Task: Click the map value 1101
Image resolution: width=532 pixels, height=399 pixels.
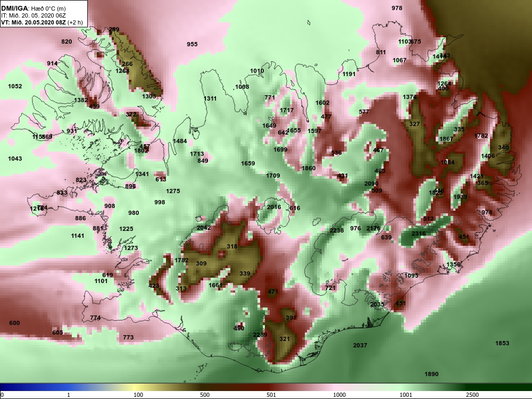Action: (101, 281)
